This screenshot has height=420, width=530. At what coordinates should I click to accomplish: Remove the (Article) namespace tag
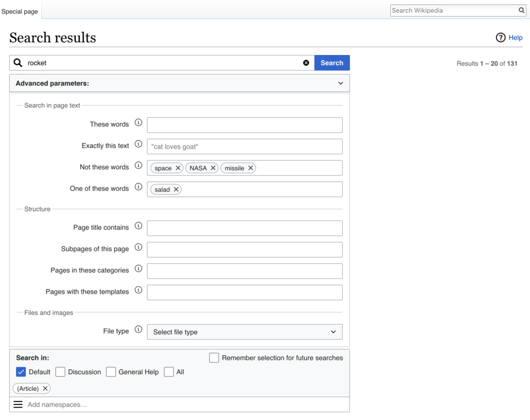[45, 388]
